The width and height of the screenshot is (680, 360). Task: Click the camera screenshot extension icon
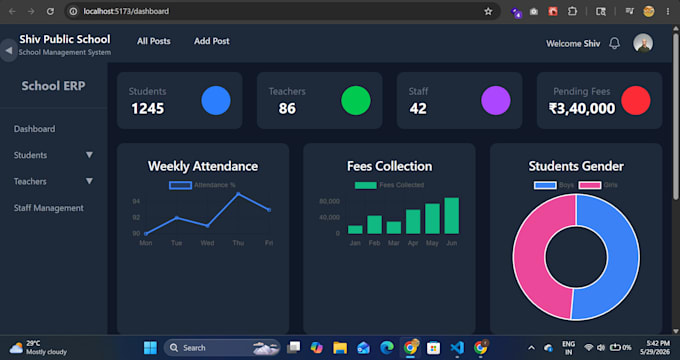click(x=534, y=12)
